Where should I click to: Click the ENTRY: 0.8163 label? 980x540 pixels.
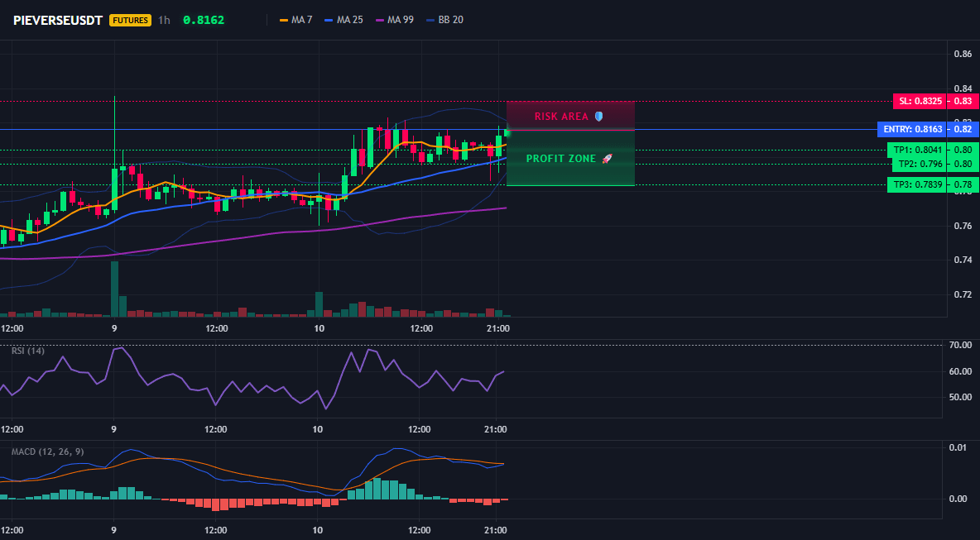click(x=910, y=130)
